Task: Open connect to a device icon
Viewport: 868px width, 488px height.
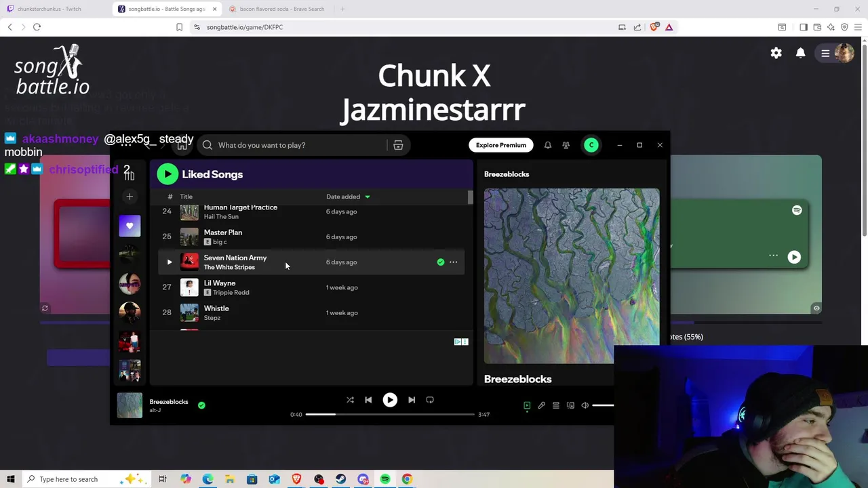Action: 570,405
